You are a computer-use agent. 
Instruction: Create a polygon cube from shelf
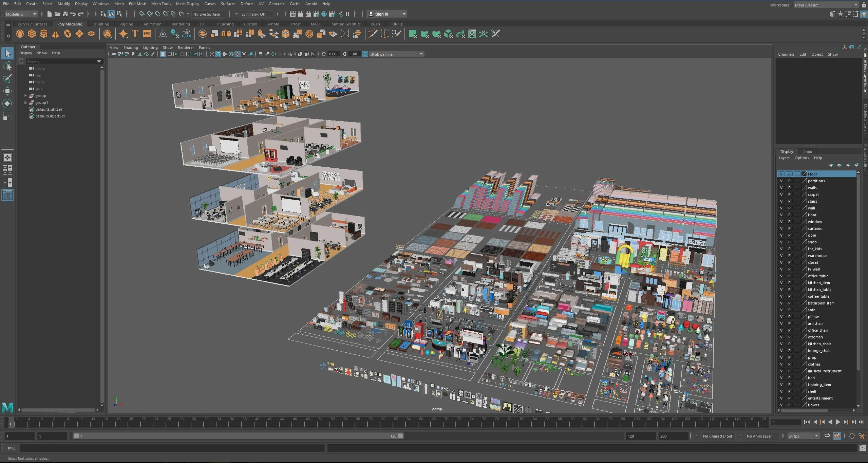[32, 34]
